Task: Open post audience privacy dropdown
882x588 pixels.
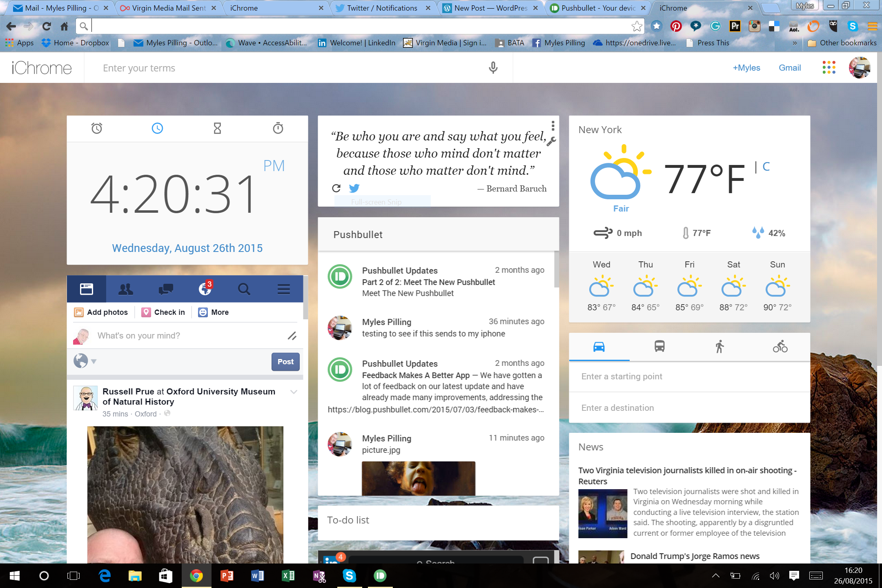Action: (x=85, y=361)
